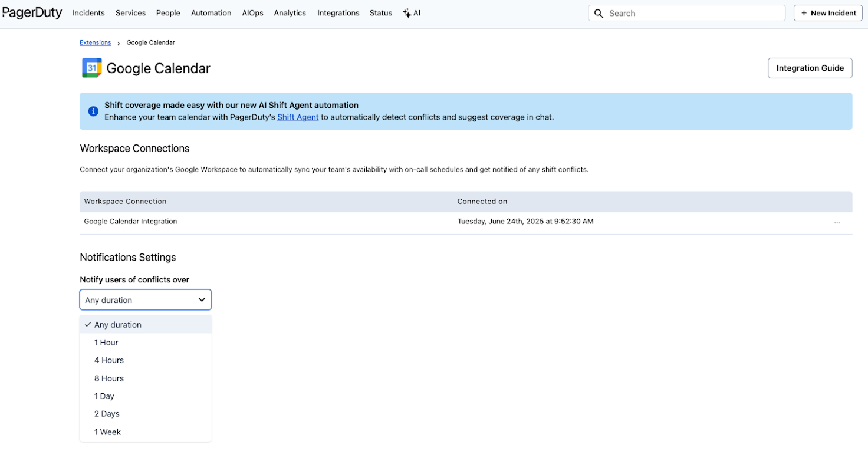Click the PagerDuty logo
The height and width of the screenshot is (461, 868).
32,12
